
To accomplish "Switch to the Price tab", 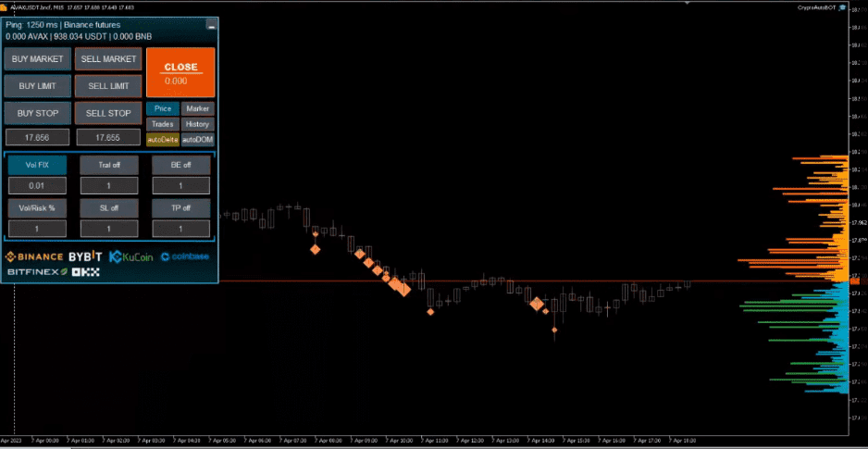I will (163, 108).
